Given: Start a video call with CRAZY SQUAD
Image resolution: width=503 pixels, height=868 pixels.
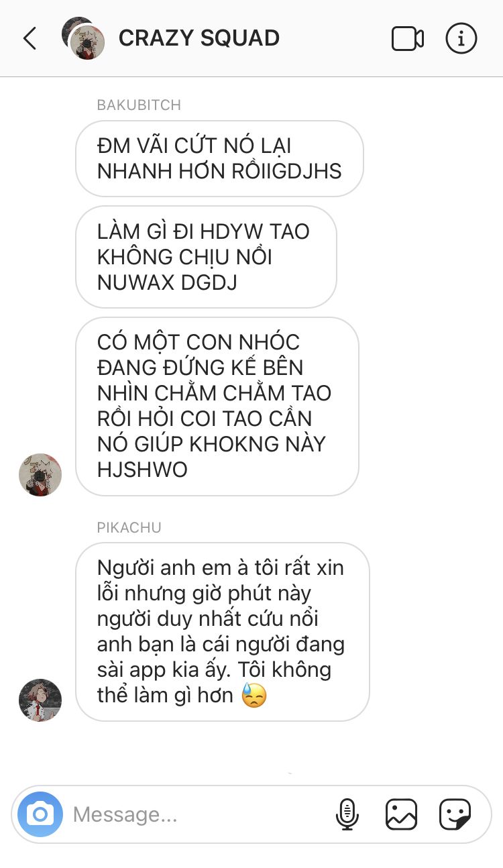Looking at the screenshot, I should pos(408,38).
